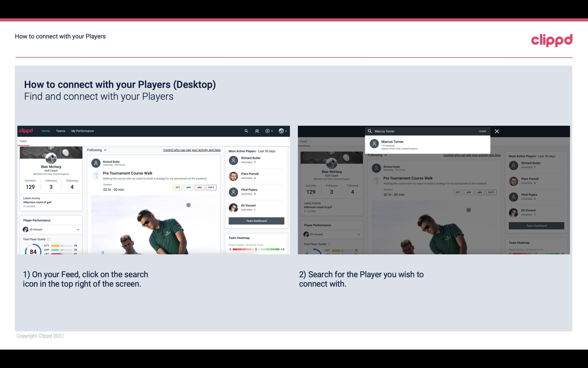Viewport: 588px width, 368px height.
Task: Click the Team Dashboard button
Action: 256,220
